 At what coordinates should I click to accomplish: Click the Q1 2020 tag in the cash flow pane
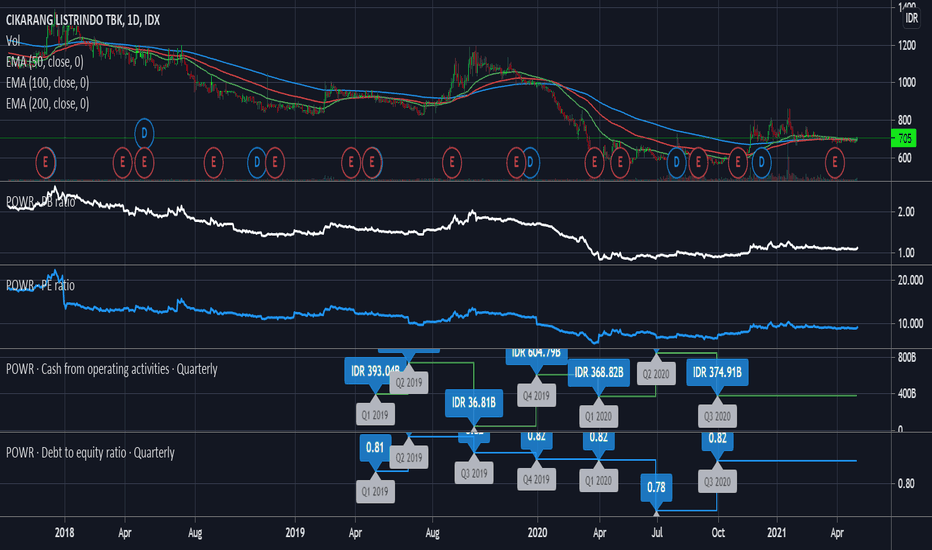pos(599,416)
